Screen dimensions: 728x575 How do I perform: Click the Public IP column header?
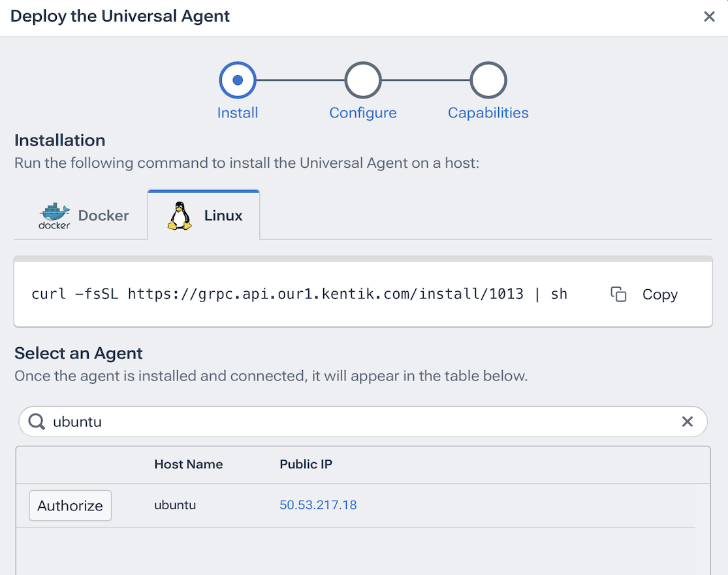coord(306,465)
